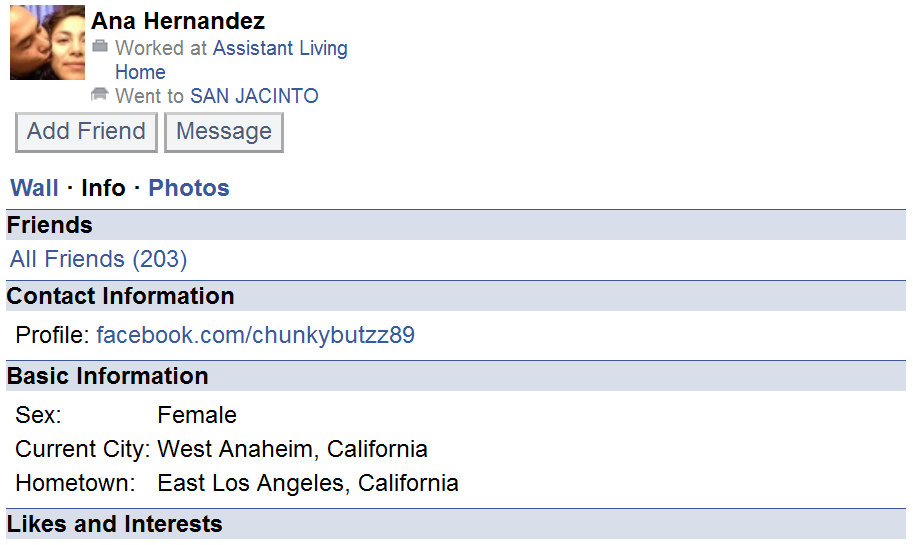Click the briefcase work icon
The width and height of the screenshot is (913, 545).
100,47
